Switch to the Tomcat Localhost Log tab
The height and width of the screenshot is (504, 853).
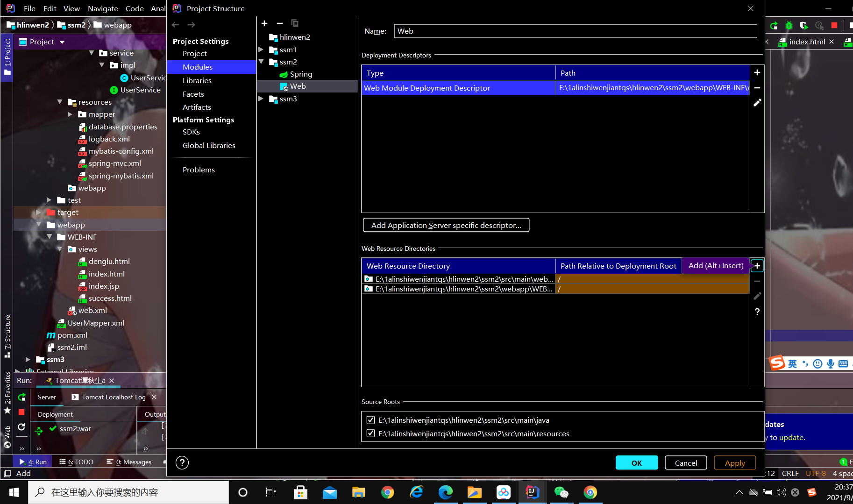[x=114, y=397]
